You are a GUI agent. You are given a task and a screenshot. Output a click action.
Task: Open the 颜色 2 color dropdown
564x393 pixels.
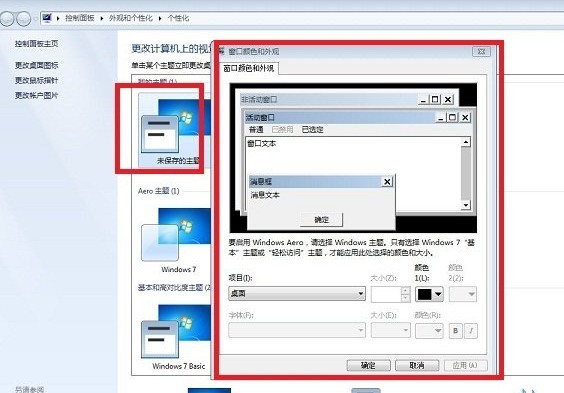click(463, 294)
